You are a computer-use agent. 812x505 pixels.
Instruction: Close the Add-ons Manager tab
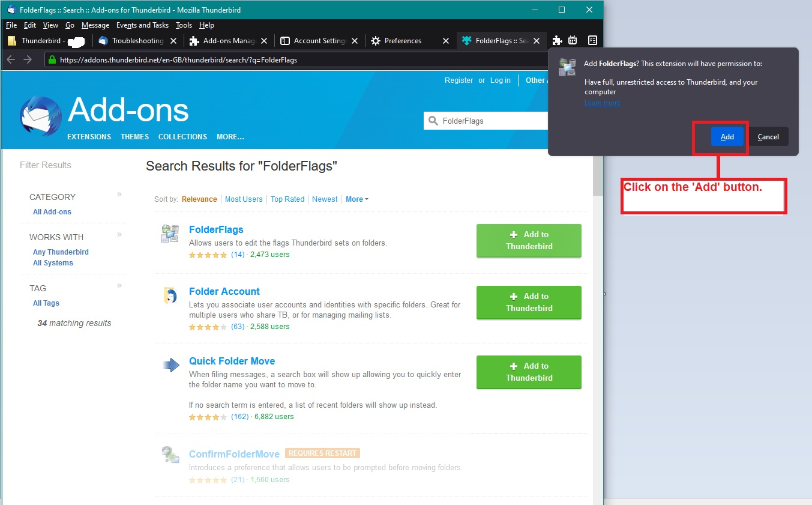264,41
